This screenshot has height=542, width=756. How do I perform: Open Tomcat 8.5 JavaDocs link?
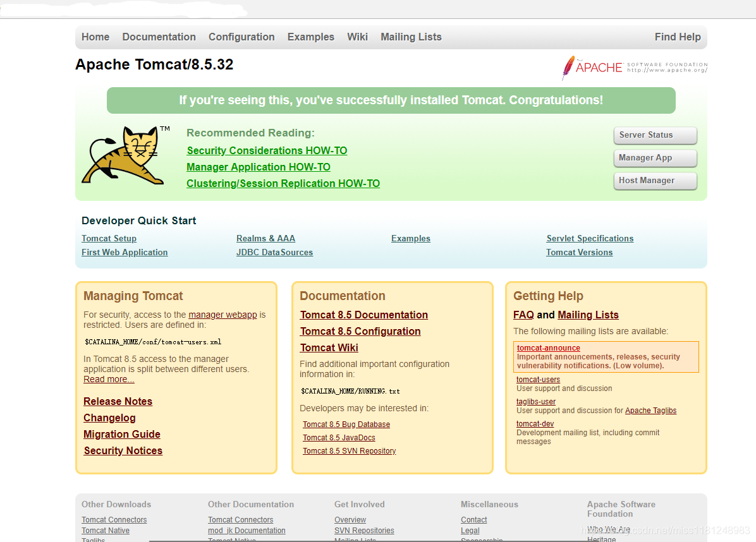[339, 438]
